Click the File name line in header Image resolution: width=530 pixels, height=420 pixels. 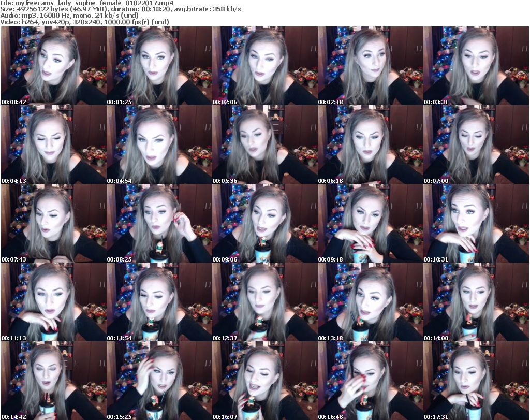point(87,3)
